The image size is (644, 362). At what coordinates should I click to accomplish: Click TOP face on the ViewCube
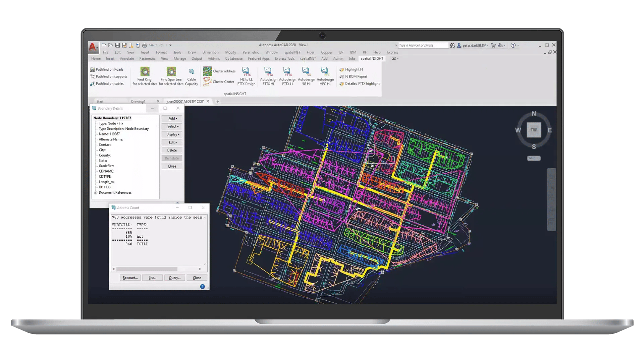click(x=534, y=130)
